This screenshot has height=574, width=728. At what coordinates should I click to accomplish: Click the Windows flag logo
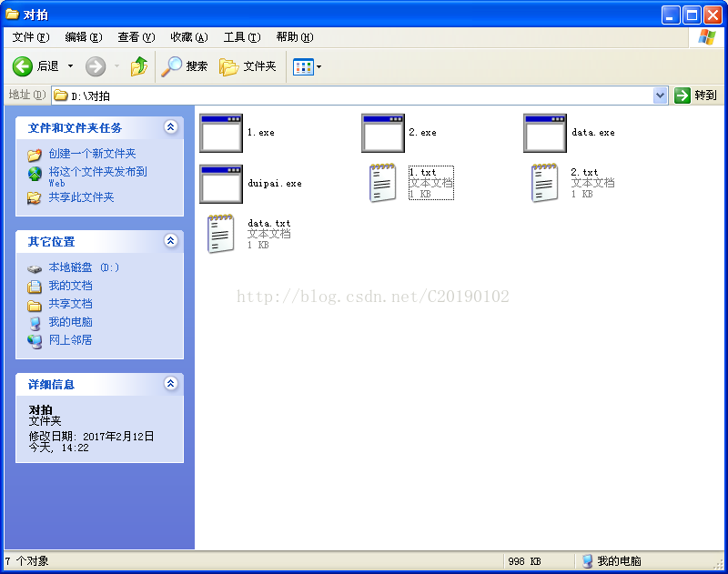pos(707,37)
